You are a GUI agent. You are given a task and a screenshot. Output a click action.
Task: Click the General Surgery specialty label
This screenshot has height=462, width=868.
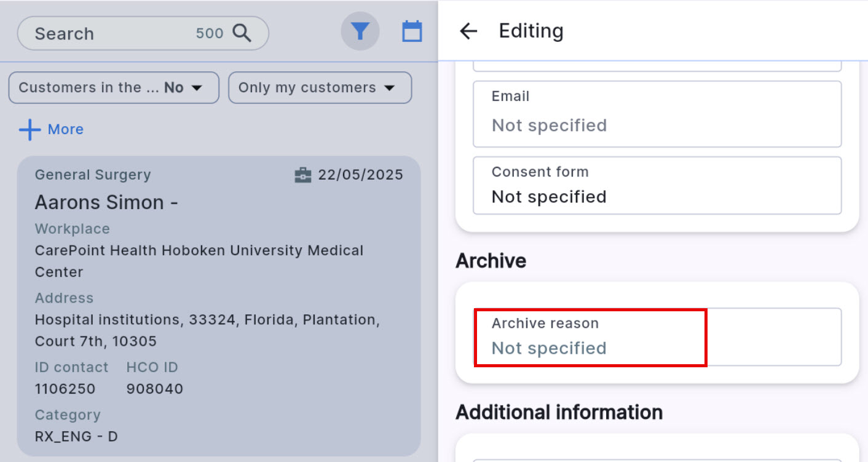[x=92, y=175]
